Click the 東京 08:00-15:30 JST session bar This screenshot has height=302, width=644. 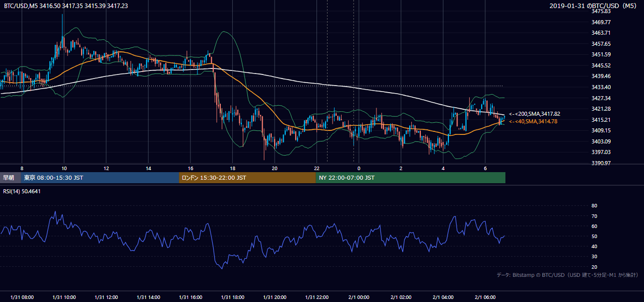pos(100,178)
